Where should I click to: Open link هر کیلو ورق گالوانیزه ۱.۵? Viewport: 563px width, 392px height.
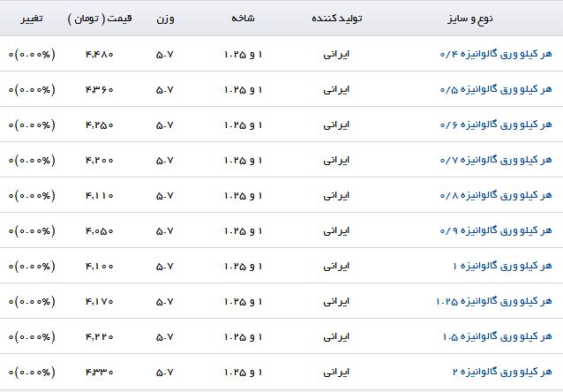[498, 337]
